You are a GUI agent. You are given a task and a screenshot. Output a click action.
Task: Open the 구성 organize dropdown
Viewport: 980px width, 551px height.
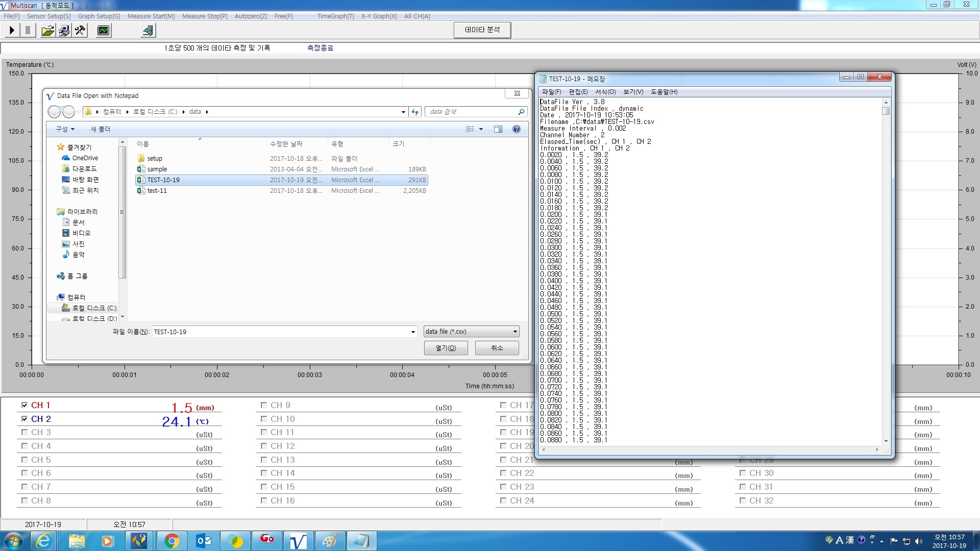pos(65,129)
